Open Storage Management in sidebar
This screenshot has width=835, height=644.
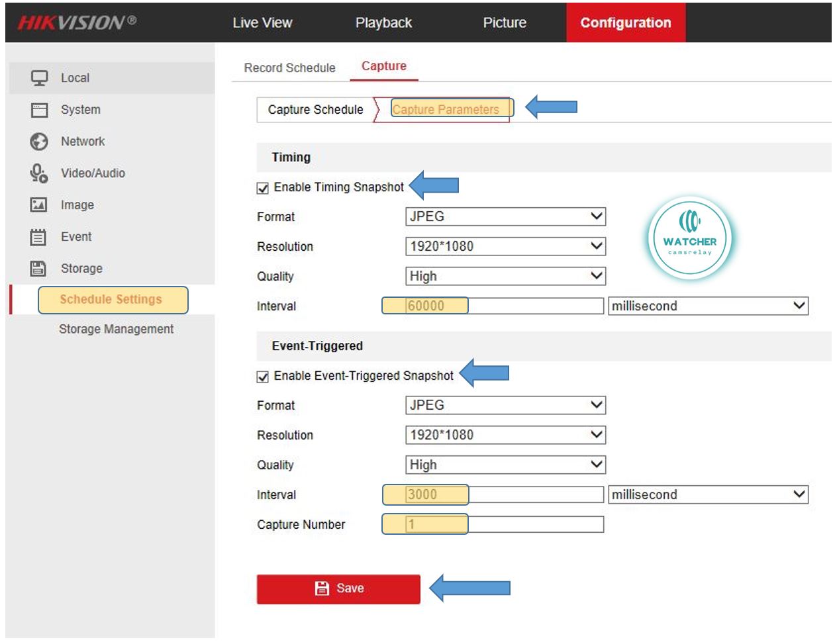click(x=116, y=329)
